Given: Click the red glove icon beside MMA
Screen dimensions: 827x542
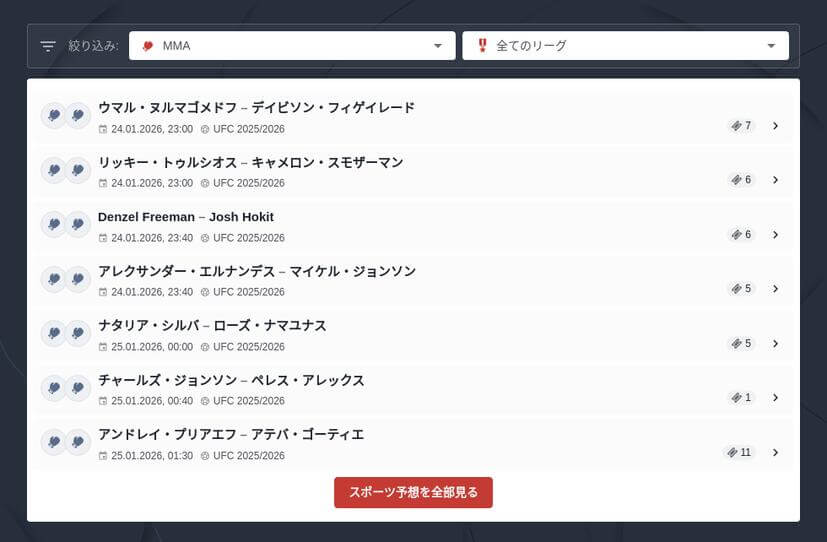Looking at the screenshot, I should (148, 46).
